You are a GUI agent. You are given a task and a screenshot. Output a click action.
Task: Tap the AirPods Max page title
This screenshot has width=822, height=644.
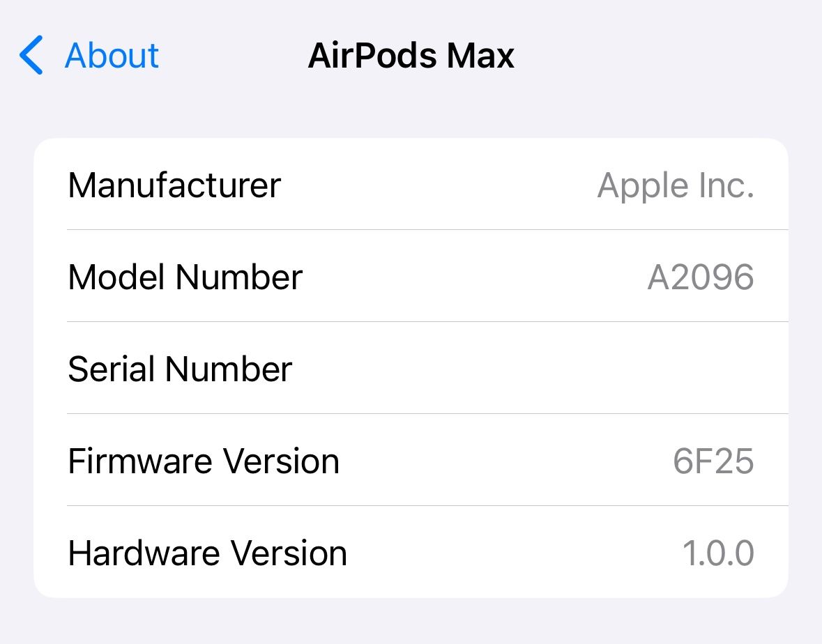411,56
